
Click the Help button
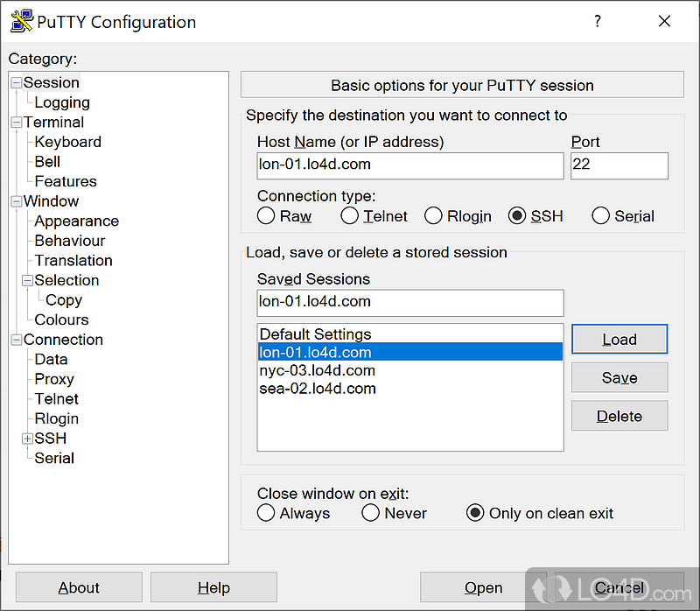[213, 587]
